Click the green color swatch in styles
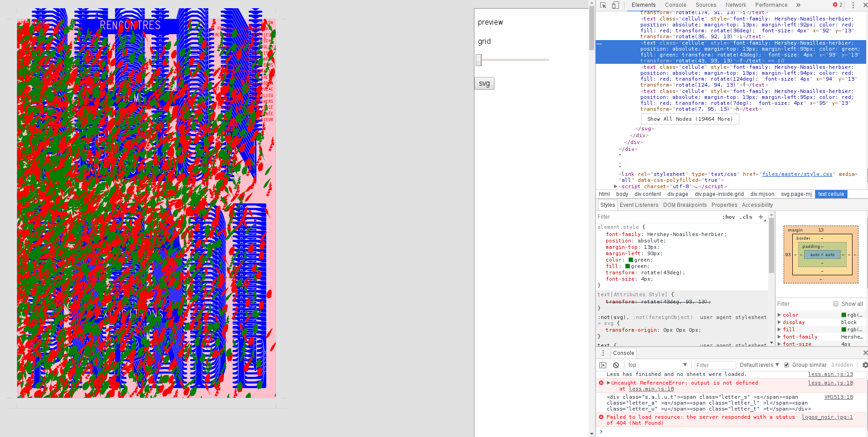This screenshot has width=868, height=437. (631, 260)
